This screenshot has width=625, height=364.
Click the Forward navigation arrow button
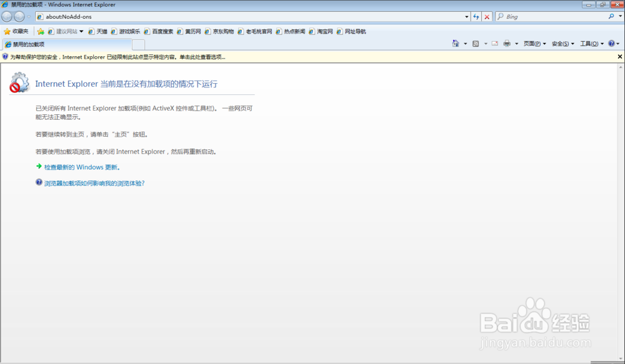click(19, 17)
